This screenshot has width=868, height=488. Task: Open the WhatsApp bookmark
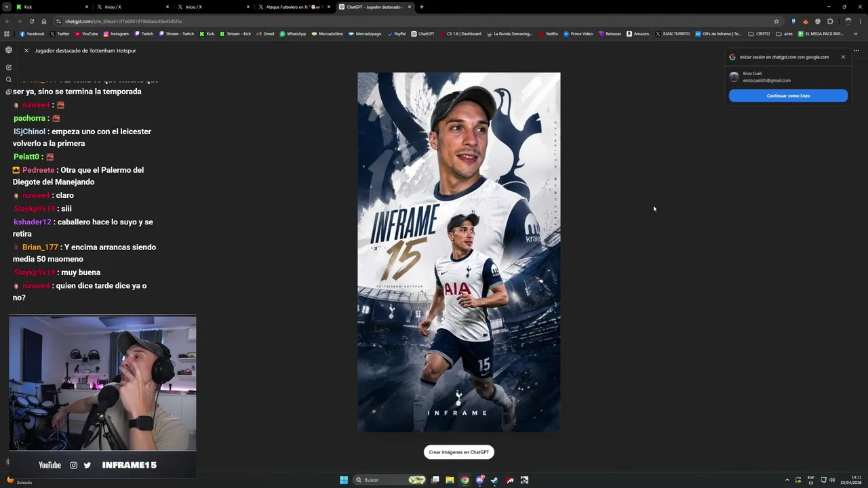tap(293, 34)
